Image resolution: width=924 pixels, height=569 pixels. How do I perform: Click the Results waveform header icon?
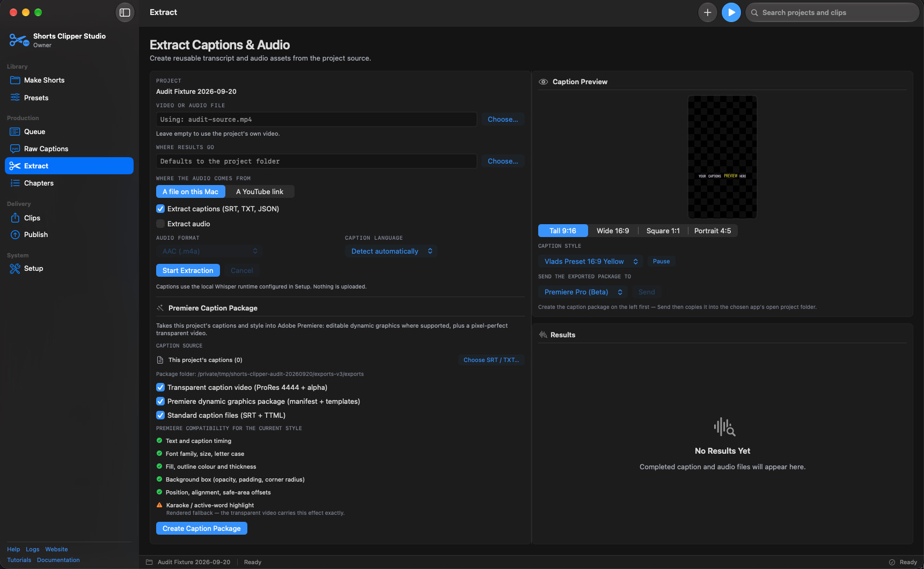coord(543,335)
